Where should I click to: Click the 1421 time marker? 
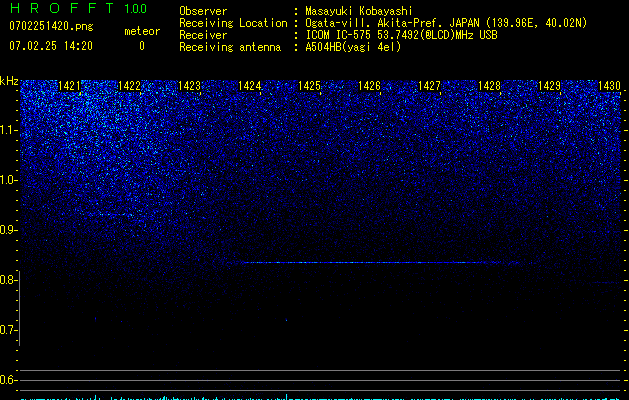point(69,86)
